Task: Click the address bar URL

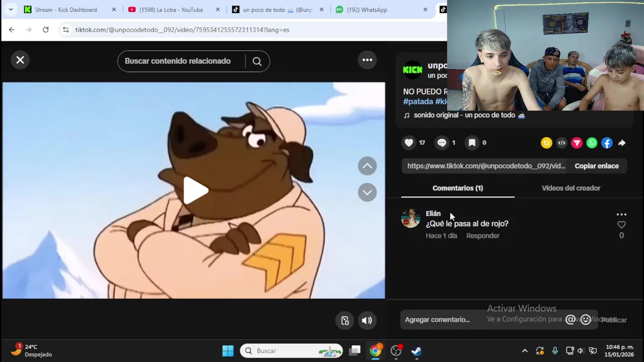Action: tap(182, 30)
